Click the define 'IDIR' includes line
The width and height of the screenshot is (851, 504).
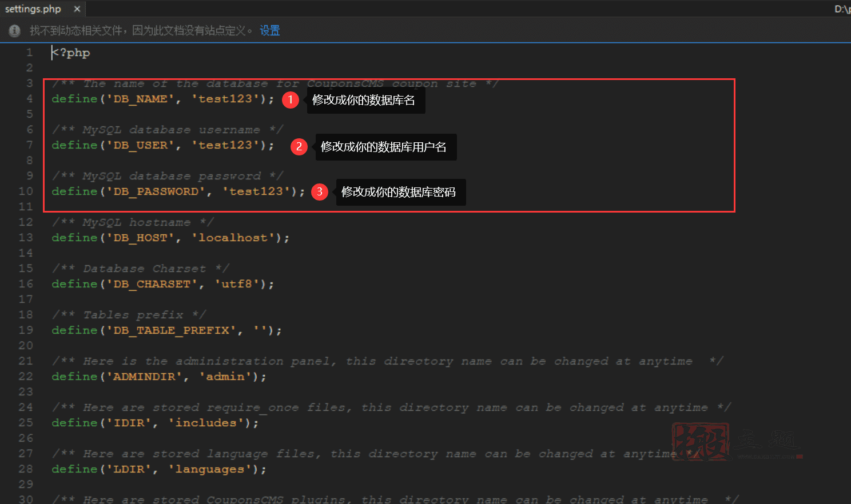155,423
